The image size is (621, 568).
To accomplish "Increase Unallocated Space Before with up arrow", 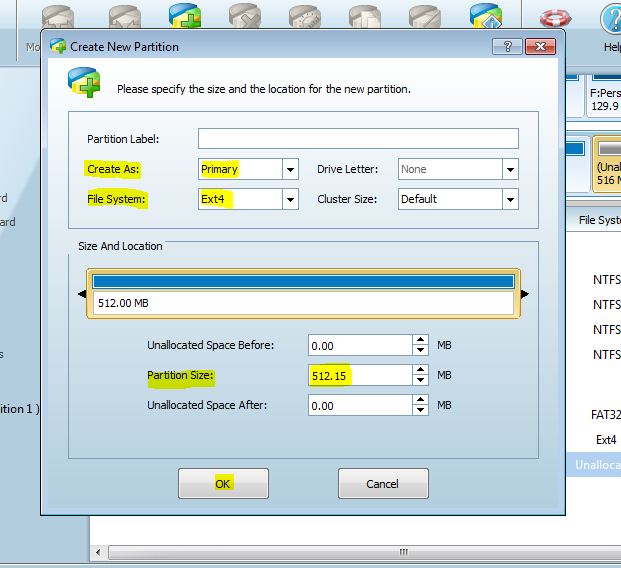I will click(x=420, y=340).
